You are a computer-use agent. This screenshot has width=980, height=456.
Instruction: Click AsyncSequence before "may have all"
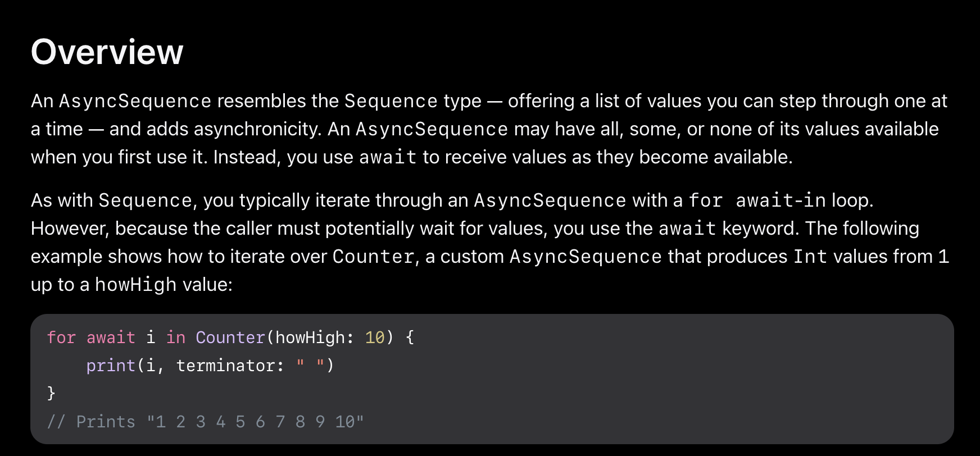(x=432, y=129)
